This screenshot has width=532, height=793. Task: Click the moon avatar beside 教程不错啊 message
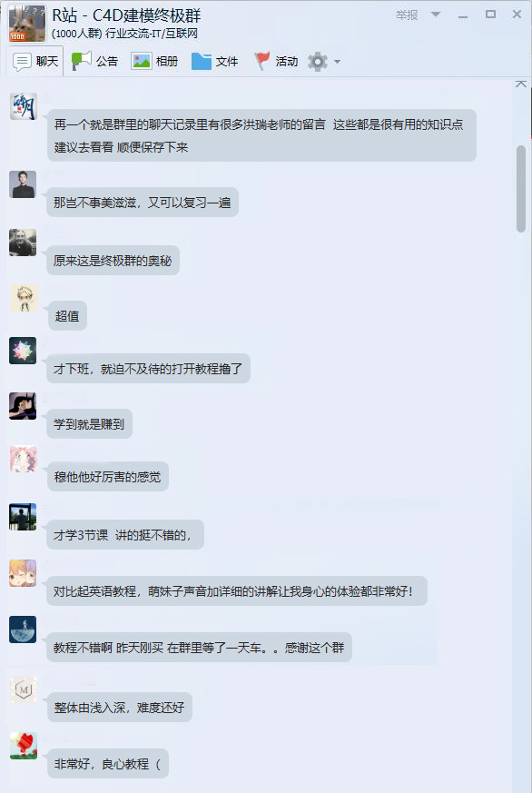pyautogui.click(x=23, y=629)
